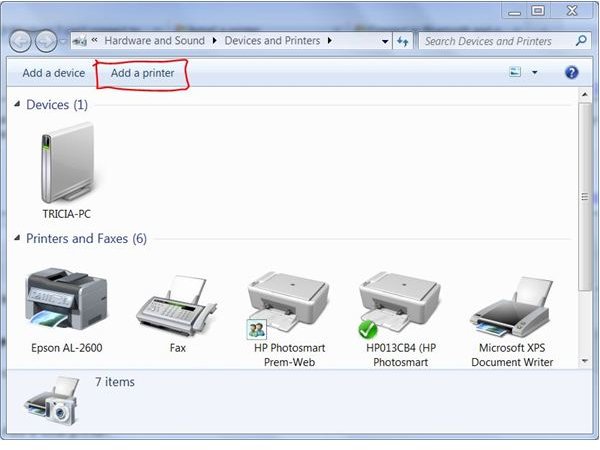Click the Back navigation arrow

tap(20, 41)
